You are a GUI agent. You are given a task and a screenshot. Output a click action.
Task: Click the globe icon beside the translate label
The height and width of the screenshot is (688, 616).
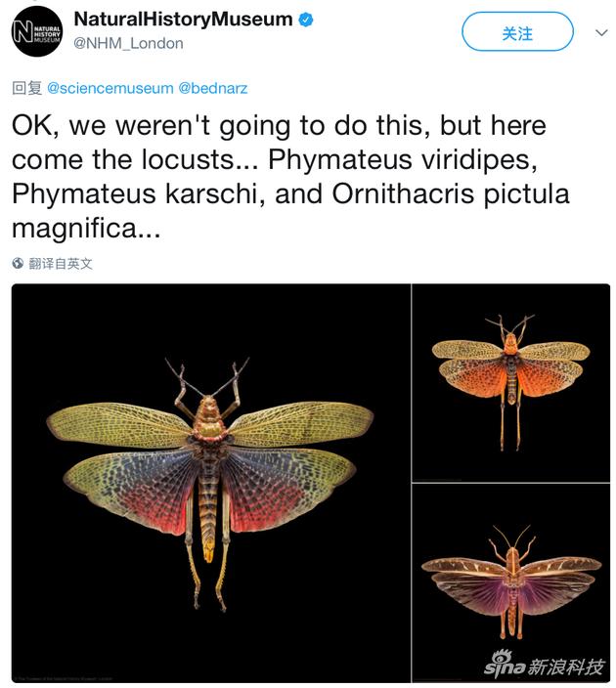click(18, 263)
